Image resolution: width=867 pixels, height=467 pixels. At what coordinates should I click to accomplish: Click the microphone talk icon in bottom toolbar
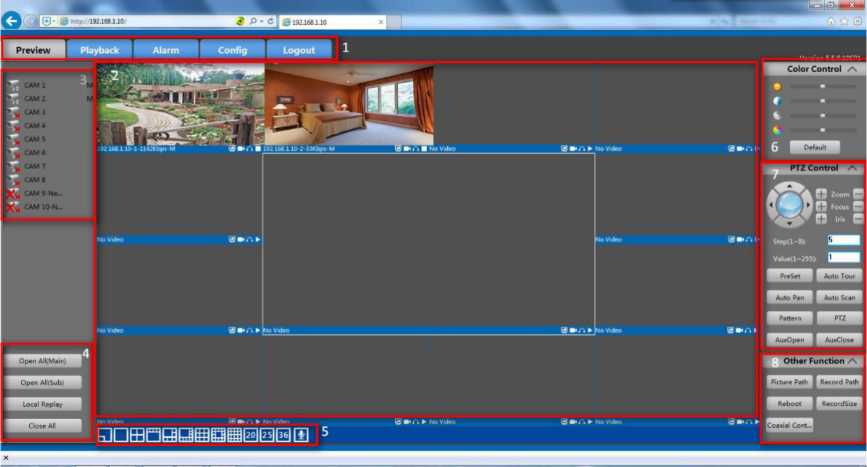pyautogui.click(x=301, y=435)
